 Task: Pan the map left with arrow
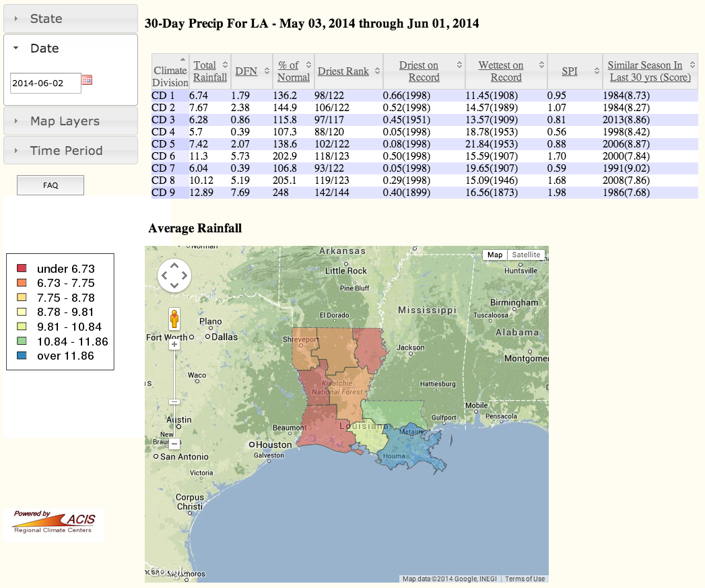pyautogui.click(x=164, y=275)
